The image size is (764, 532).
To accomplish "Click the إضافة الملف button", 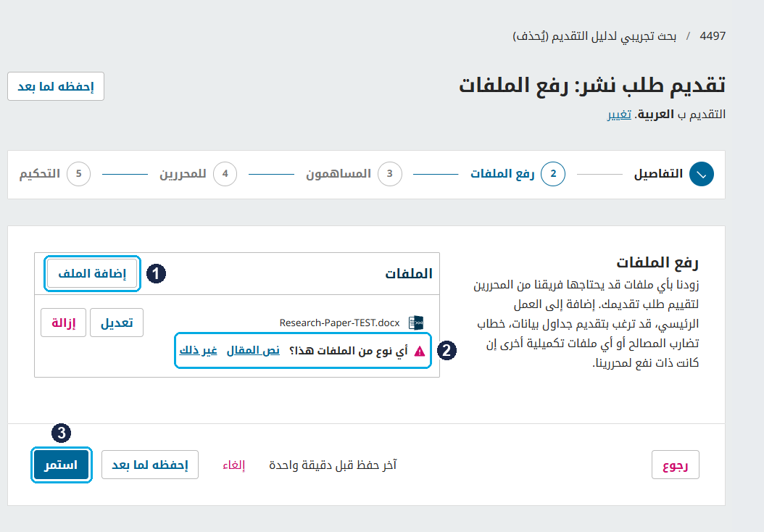I will tap(92, 274).
